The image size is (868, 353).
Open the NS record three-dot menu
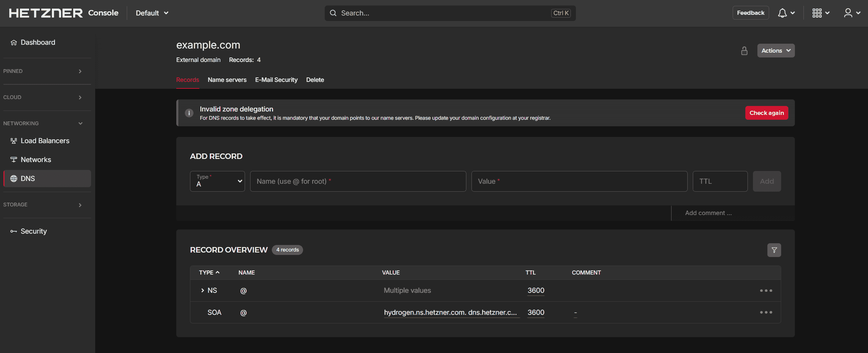766,291
